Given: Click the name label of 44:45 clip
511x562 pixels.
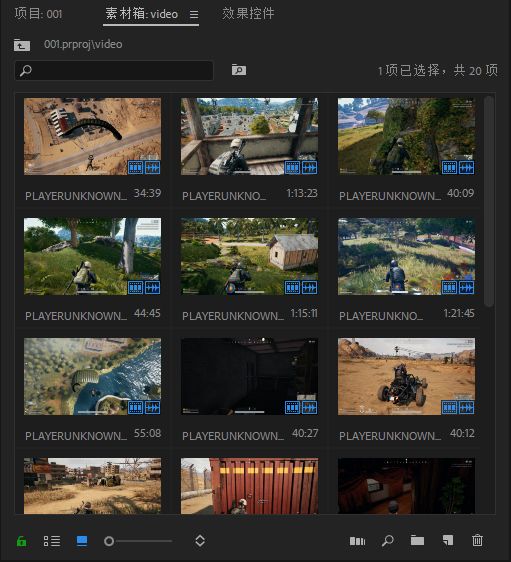Looking at the screenshot, I should 76,316.
